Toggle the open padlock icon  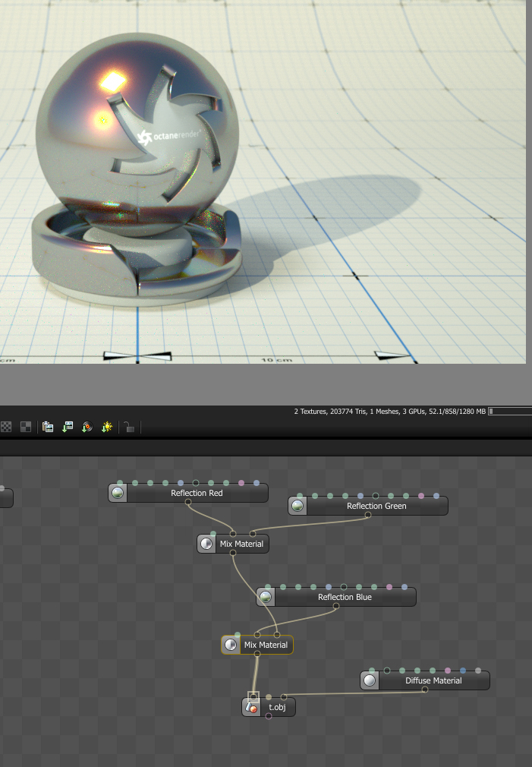pos(129,427)
